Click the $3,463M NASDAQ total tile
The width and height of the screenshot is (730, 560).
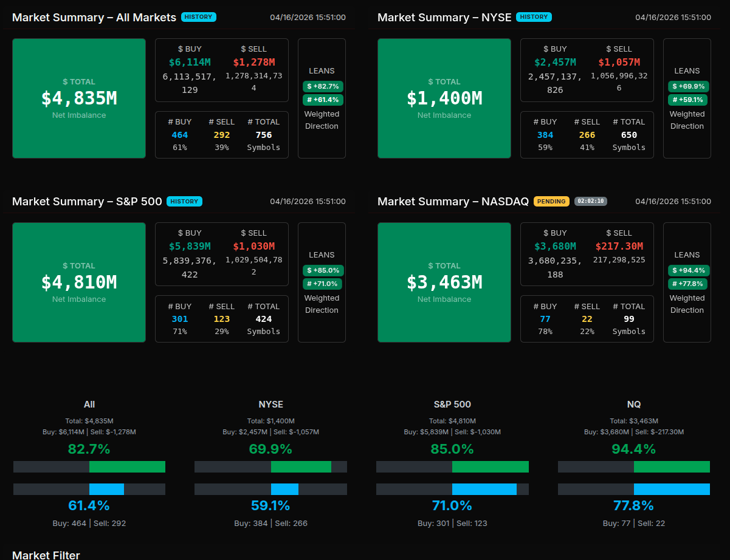(444, 282)
